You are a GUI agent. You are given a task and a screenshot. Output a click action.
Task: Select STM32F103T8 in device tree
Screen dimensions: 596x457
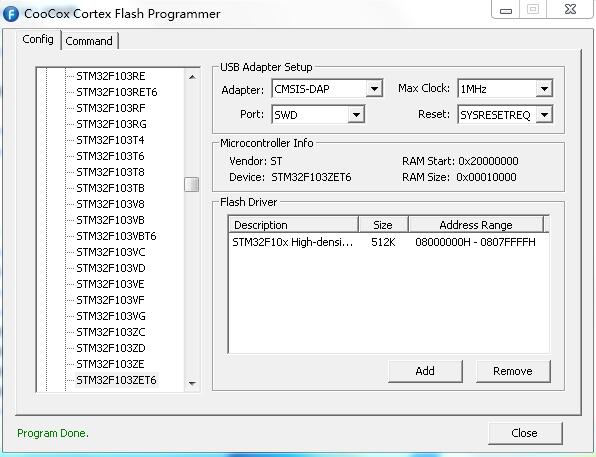click(x=110, y=172)
